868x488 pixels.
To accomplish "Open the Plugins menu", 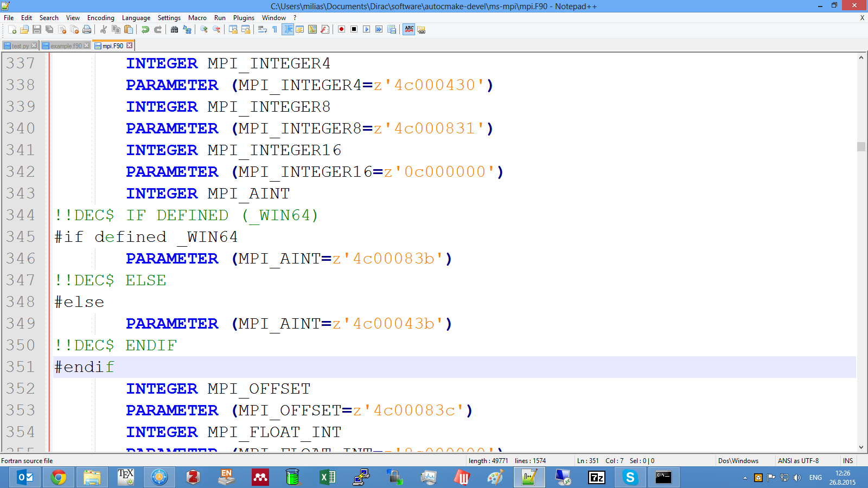I will (244, 18).
